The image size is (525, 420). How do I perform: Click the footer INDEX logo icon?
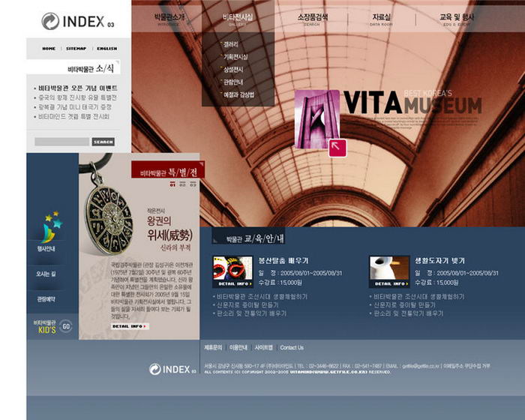click(155, 369)
